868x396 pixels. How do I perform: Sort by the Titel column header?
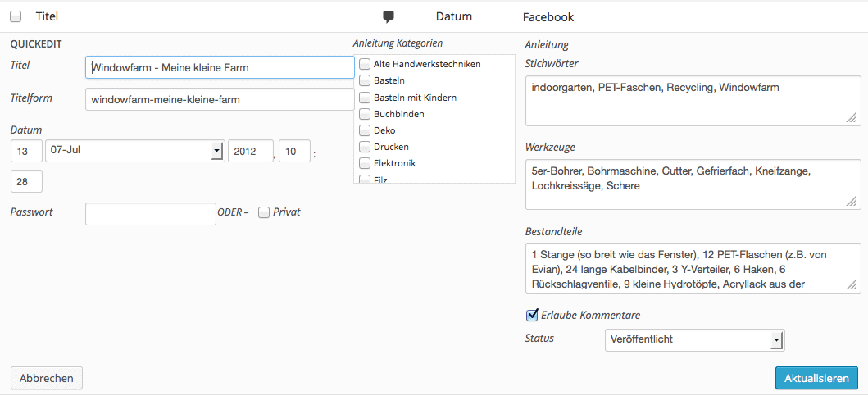pos(47,16)
